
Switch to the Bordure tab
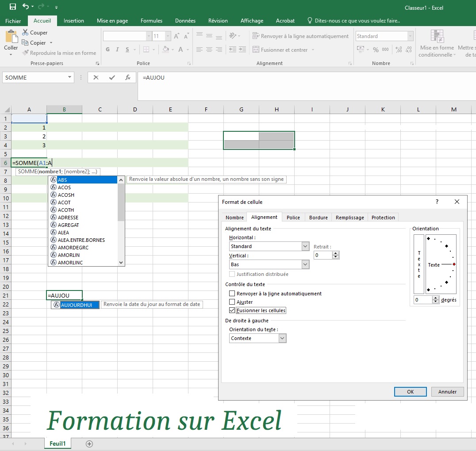[318, 218]
